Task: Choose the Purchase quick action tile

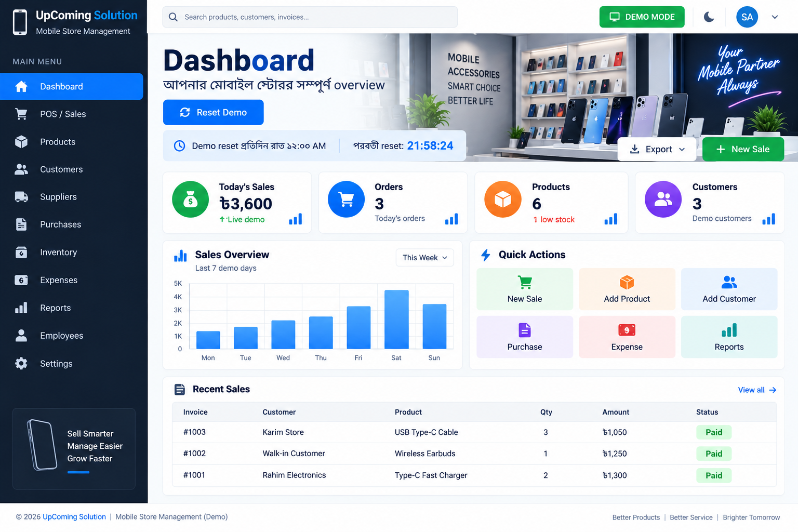Action: pyautogui.click(x=525, y=337)
